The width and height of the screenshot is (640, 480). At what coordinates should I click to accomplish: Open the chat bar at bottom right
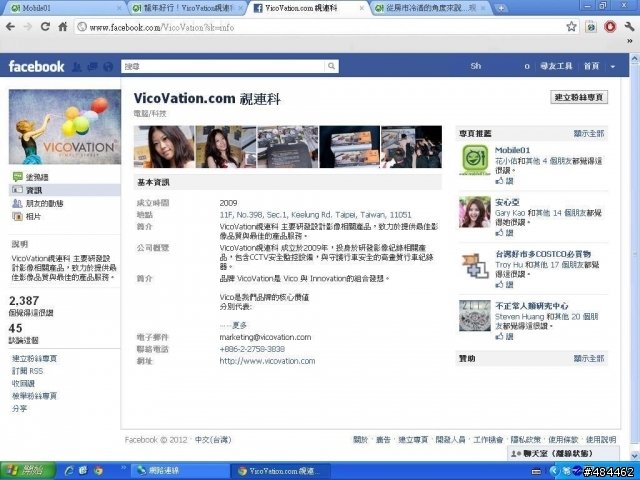tap(563, 453)
